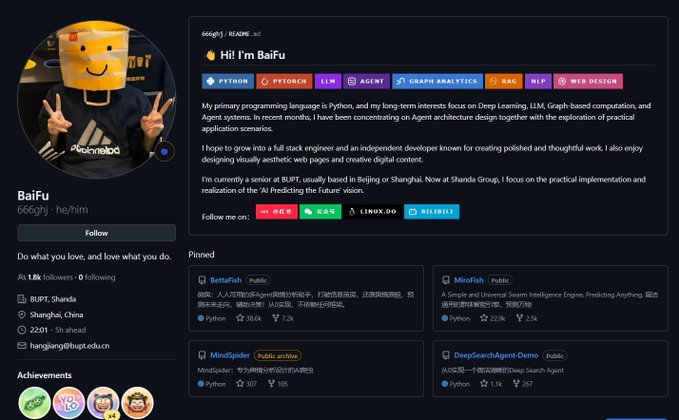This screenshot has width=679, height=420.
Task: Follow user BaiFu
Action: [97, 233]
